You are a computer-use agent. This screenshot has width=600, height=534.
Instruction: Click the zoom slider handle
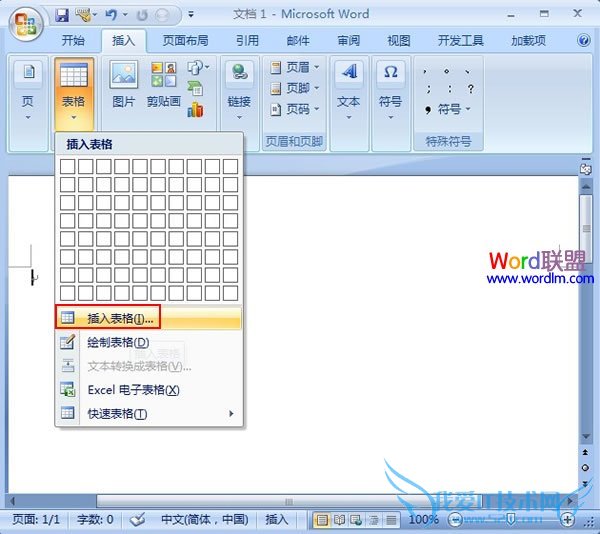[x=511, y=519]
